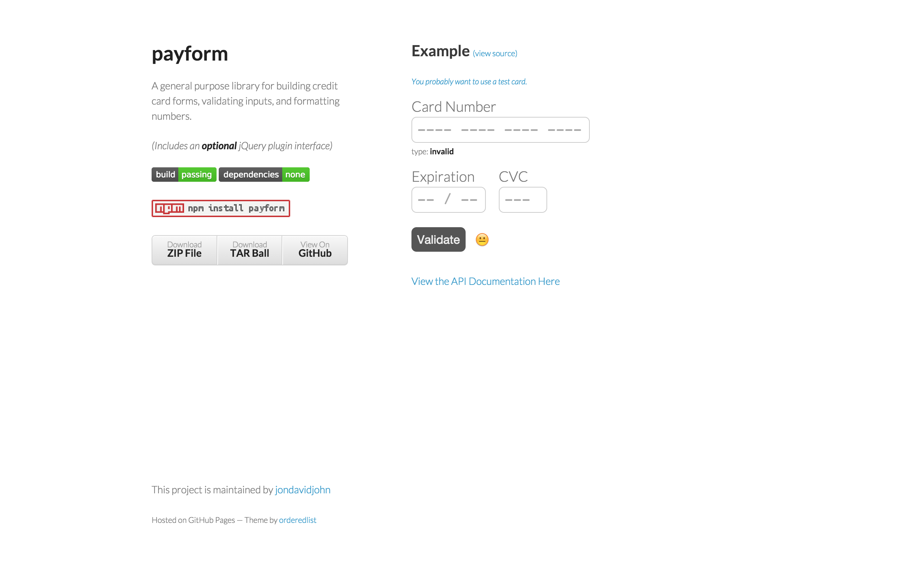Click View the API Documentation Here

point(485,281)
